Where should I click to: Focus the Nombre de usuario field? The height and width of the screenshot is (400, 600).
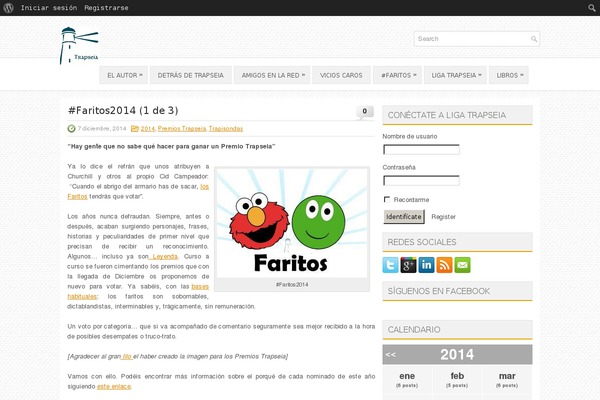(x=421, y=149)
